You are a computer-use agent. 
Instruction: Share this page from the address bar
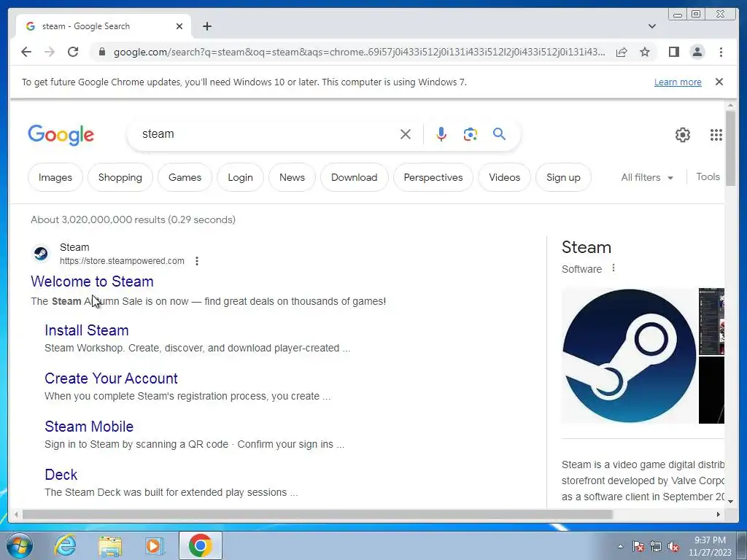[622, 52]
